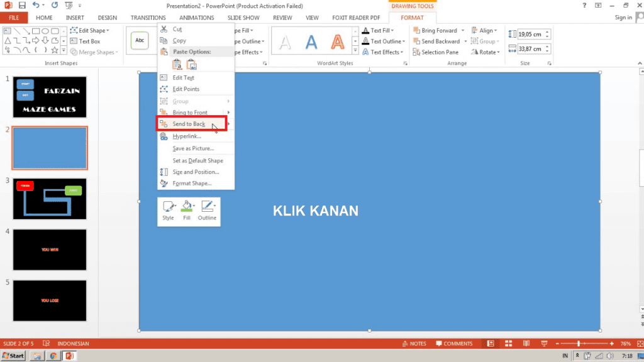Select slide 4 YOU WIN thumbnail

pos(50,250)
